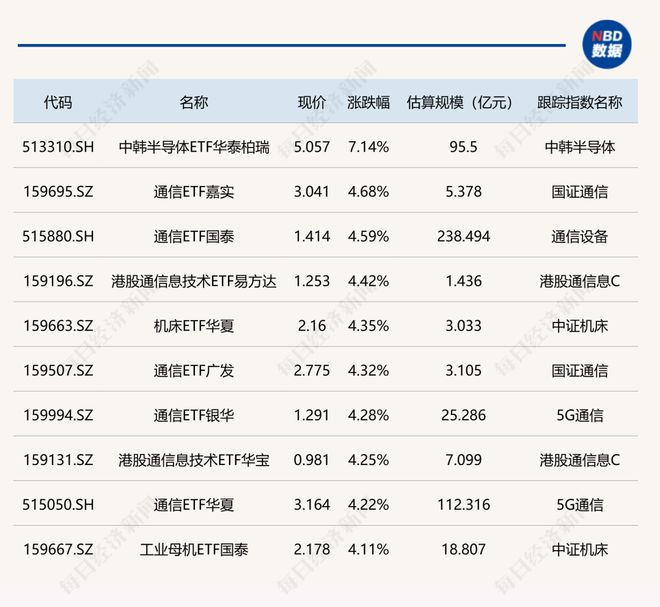Select scale value 238.494
The width and height of the screenshot is (660, 607).
click(x=463, y=237)
